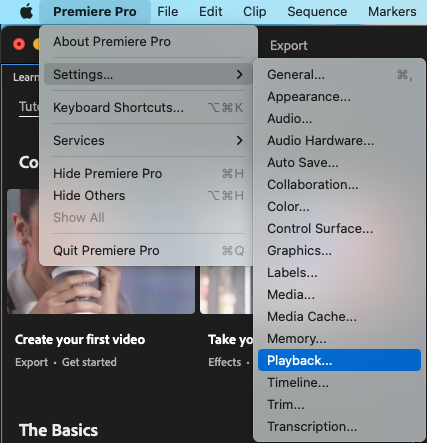Open Trim... settings
The height and width of the screenshot is (443, 427).
coord(339,405)
